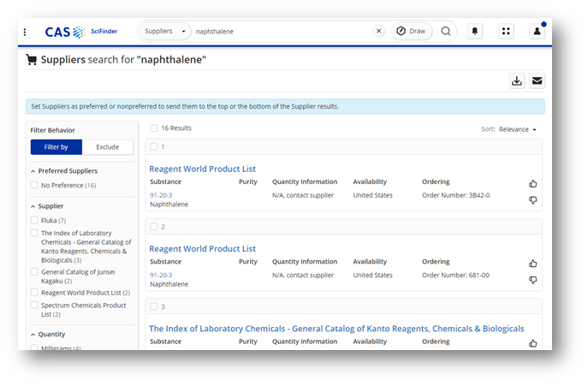Click Order Number: 3B42-0 text
The image size is (588, 386).
tap(455, 195)
